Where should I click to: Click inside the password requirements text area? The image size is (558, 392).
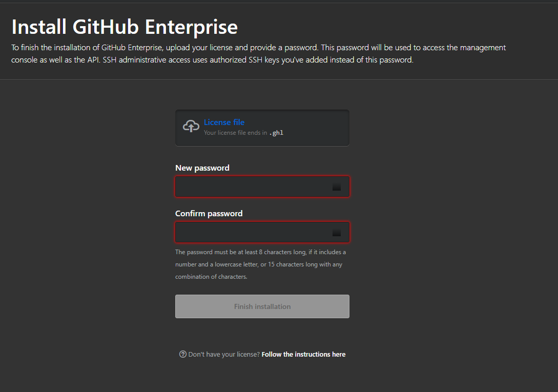261,264
